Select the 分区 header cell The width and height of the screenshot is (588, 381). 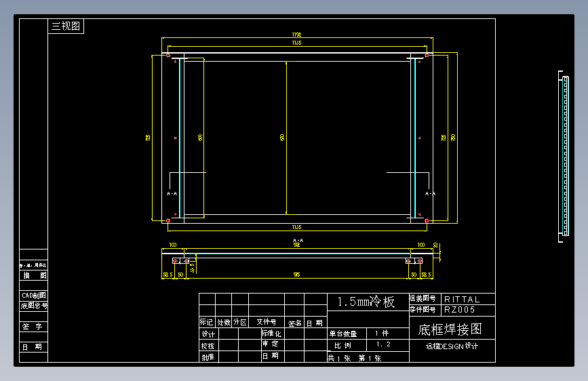(240, 322)
